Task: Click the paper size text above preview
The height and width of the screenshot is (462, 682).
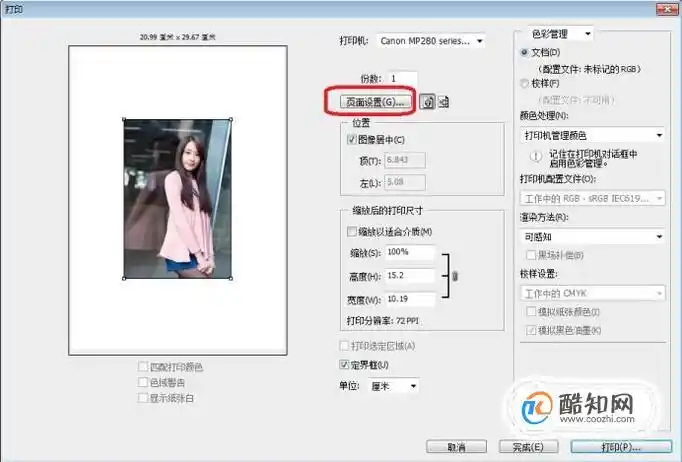Action: pos(177,37)
